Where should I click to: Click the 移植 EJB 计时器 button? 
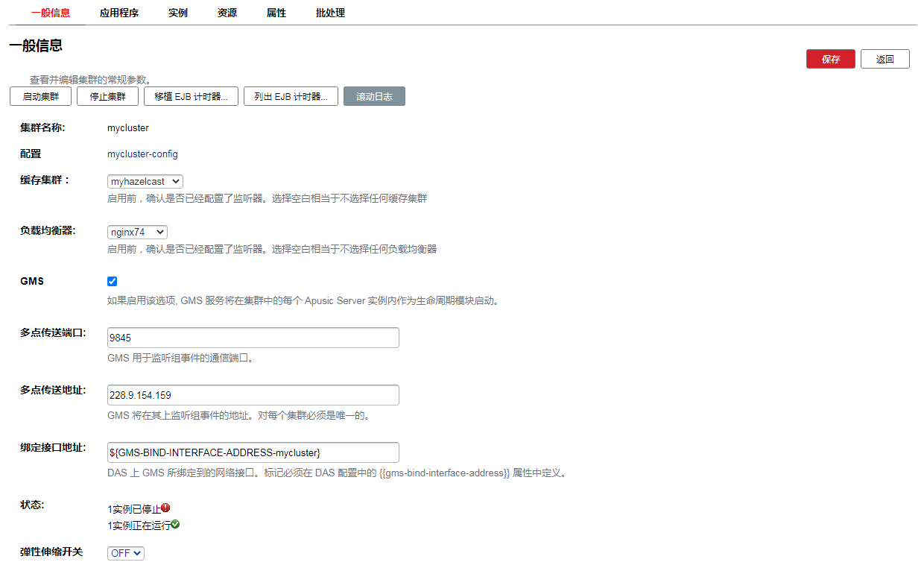coord(191,97)
